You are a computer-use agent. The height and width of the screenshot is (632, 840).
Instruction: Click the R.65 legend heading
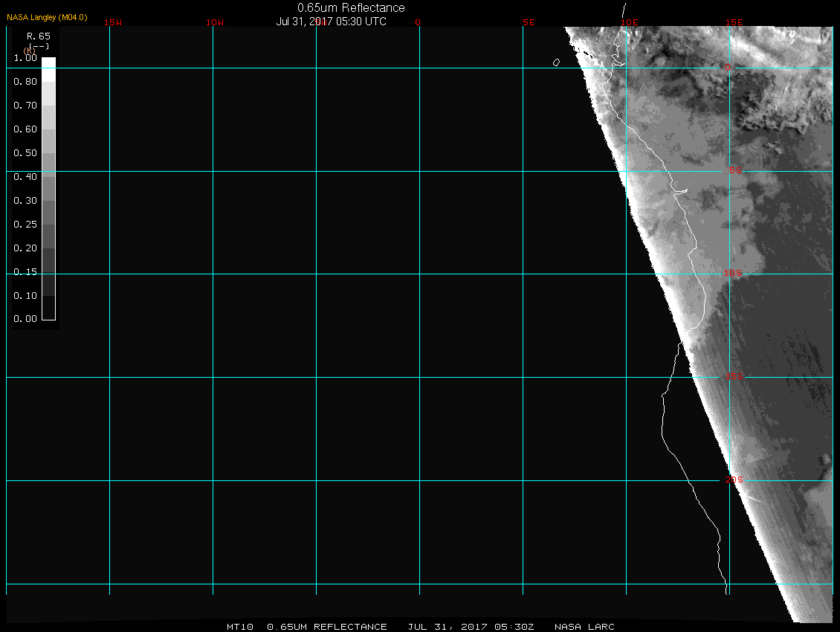coord(39,36)
